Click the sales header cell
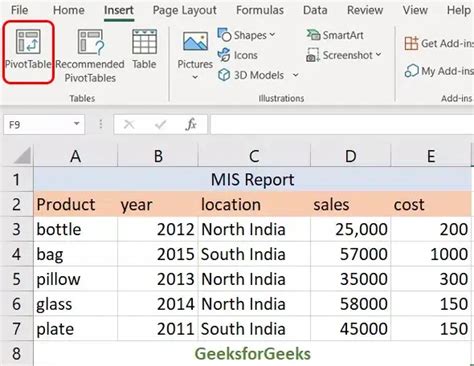The image size is (474, 366). 350,204
